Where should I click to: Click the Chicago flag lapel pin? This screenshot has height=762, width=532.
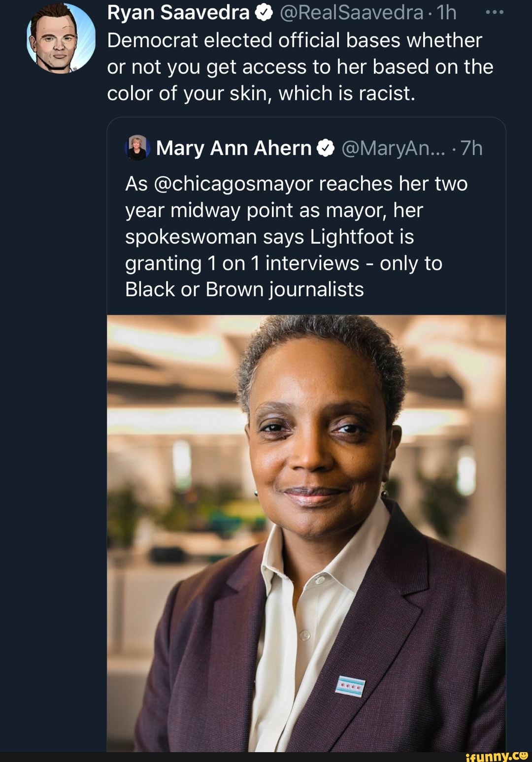[x=350, y=685]
